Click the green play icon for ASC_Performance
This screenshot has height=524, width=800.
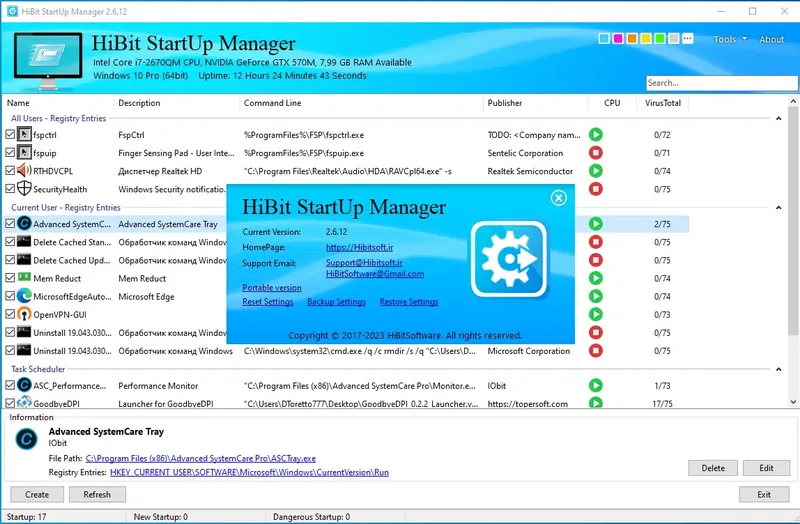595,385
